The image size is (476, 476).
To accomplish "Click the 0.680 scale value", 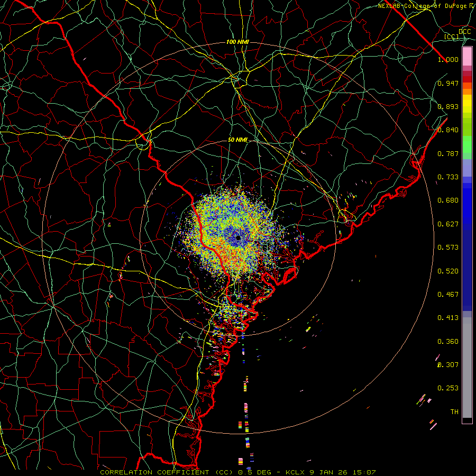I will point(448,200).
